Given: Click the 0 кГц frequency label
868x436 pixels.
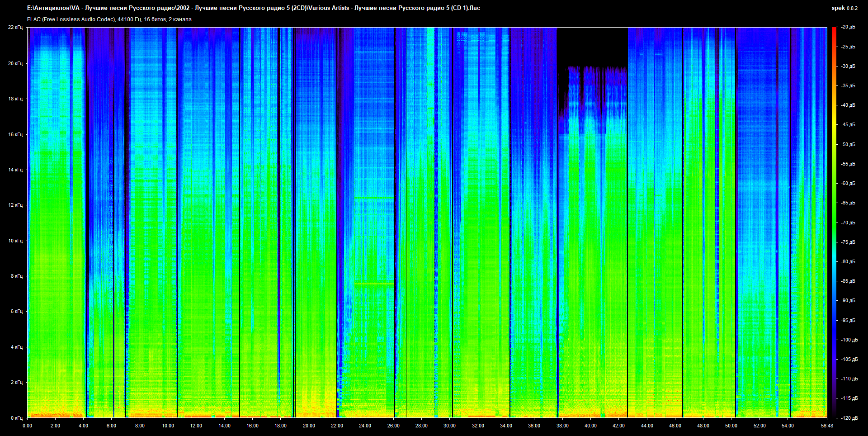Looking at the screenshot, I should click(16, 418).
